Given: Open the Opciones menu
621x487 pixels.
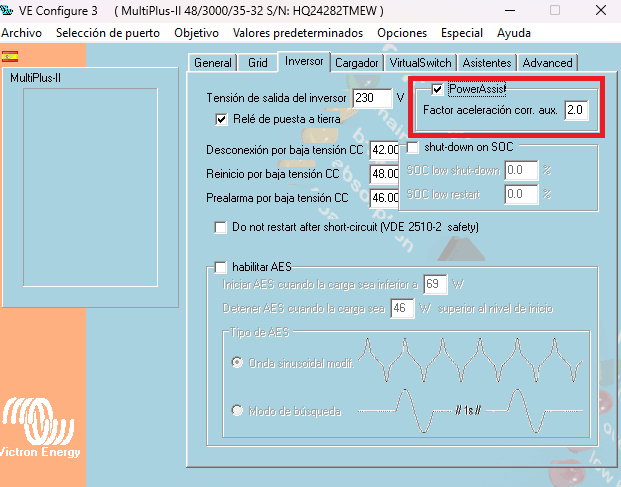Looking at the screenshot, I should (402, 33).
